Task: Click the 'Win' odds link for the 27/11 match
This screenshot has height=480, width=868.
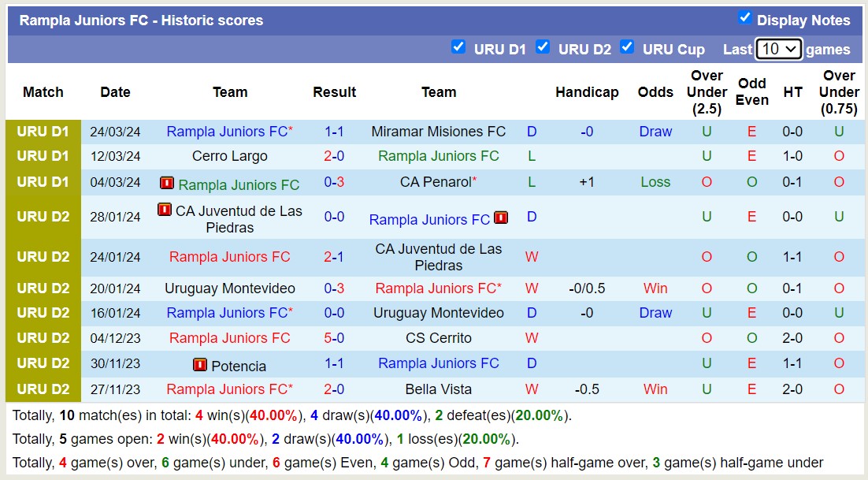Action: [655, 389]
